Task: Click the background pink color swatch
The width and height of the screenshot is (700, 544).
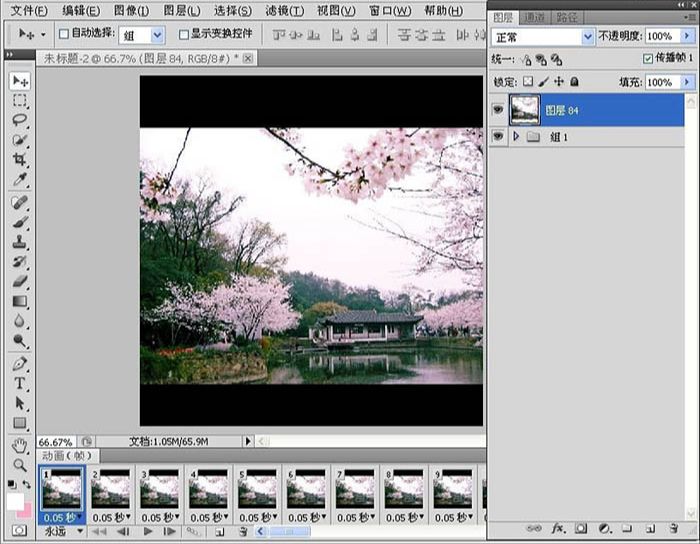Action: 27,511
